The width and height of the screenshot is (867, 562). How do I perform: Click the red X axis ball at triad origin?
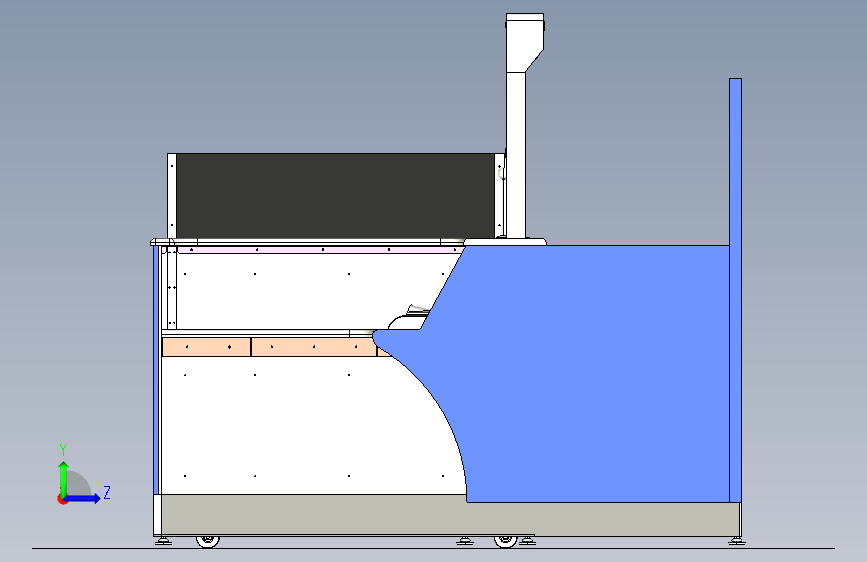[62, 499]
